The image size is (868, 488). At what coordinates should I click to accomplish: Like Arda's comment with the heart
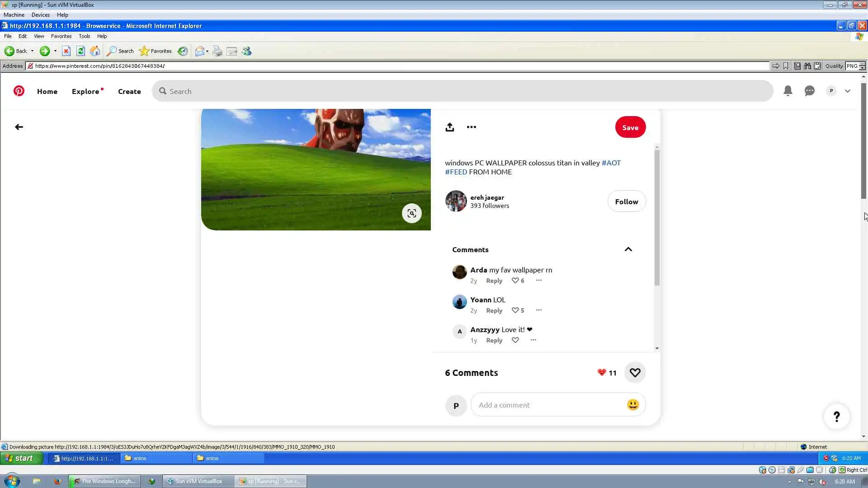515,281
